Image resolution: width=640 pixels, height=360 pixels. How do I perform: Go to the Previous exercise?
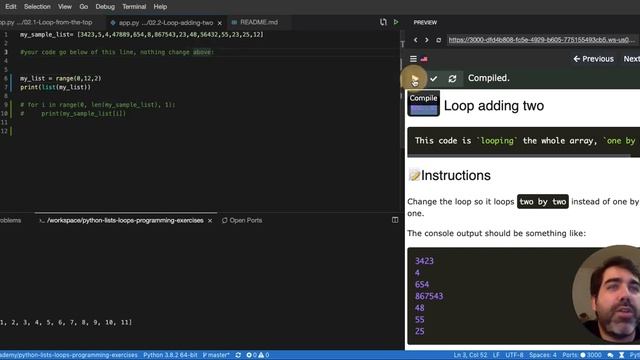(593, 59)
